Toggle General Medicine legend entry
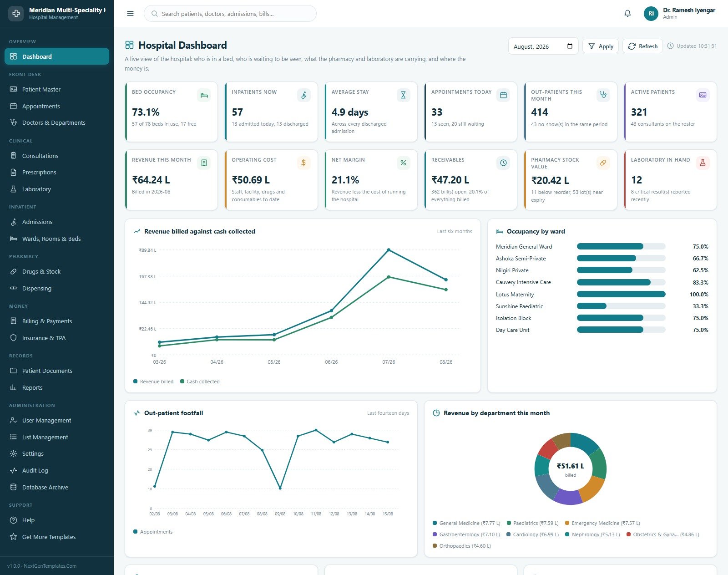This screenshot has width=728, height=575. pos(466,523)
